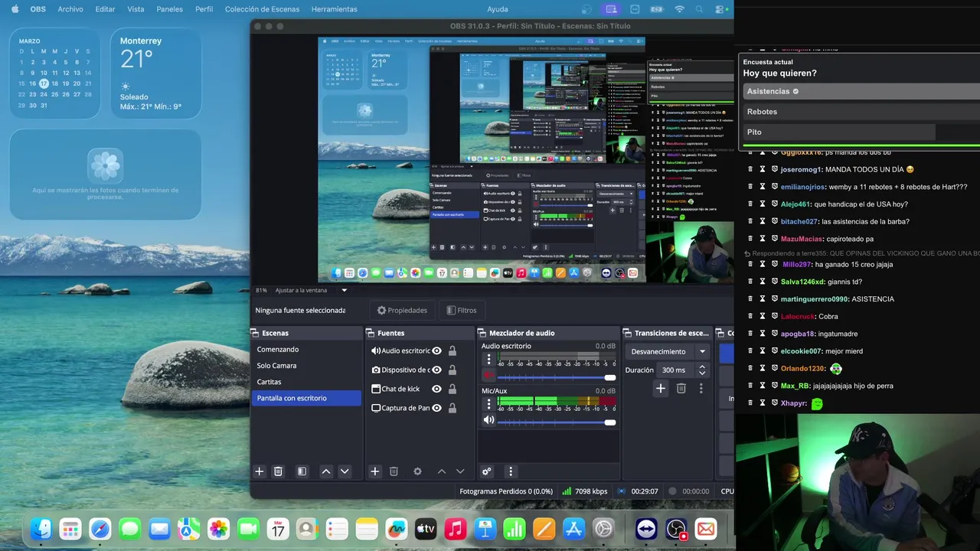Vote Pito in the poll

(x=861, y=132)
